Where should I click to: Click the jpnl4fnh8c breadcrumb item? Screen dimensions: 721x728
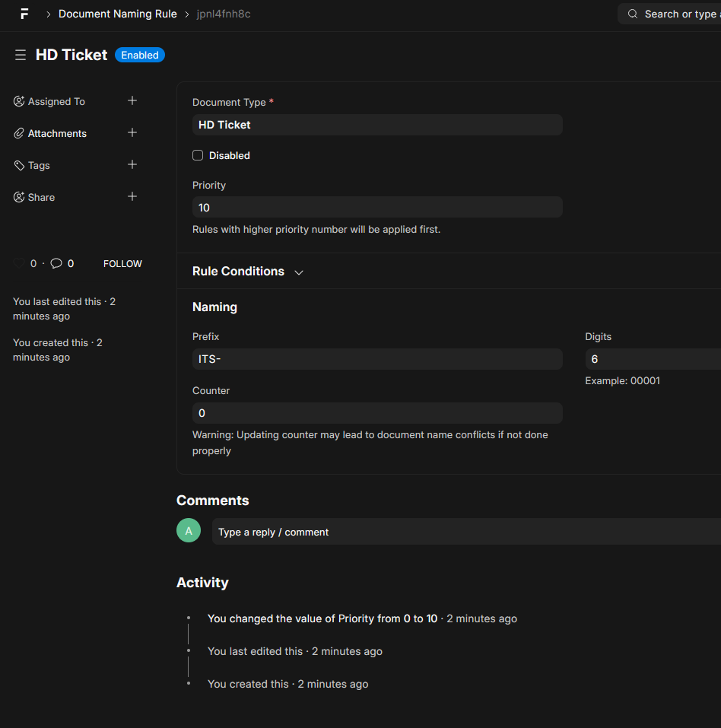223,14
